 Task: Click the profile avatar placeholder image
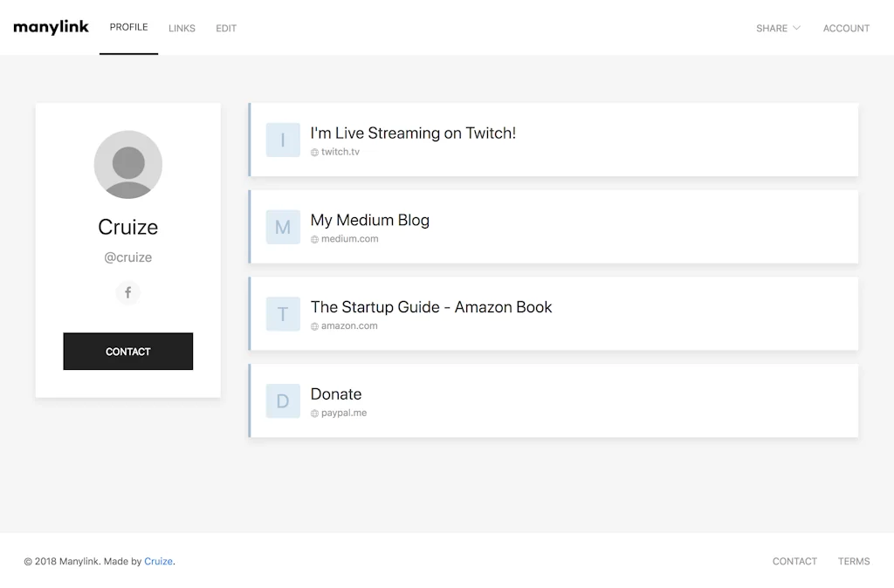coord(127,164)
